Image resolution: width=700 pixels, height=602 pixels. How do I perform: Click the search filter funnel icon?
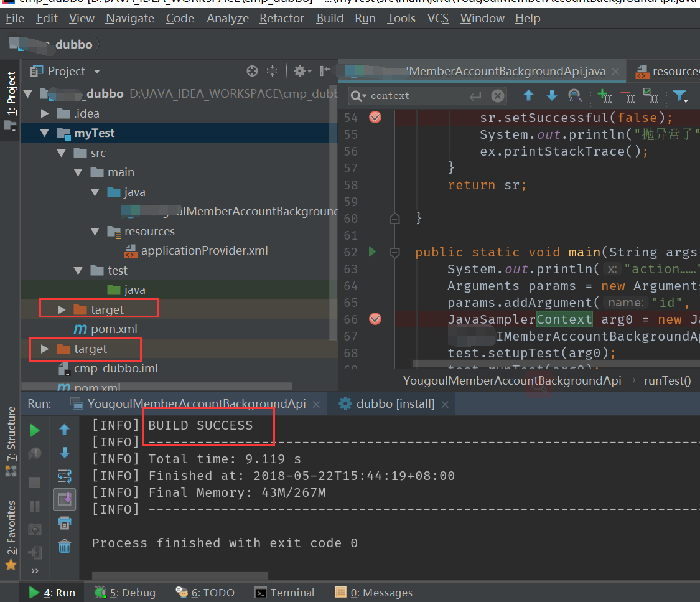679,96
